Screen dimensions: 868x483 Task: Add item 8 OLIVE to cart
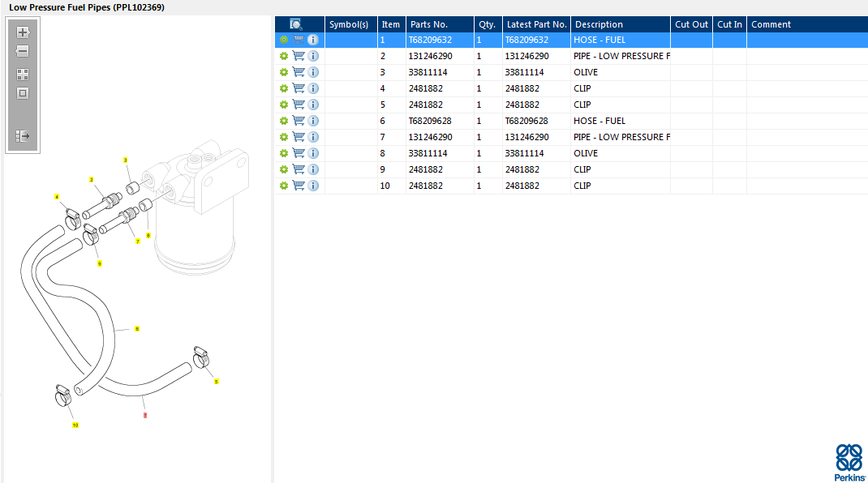(299, 153)
